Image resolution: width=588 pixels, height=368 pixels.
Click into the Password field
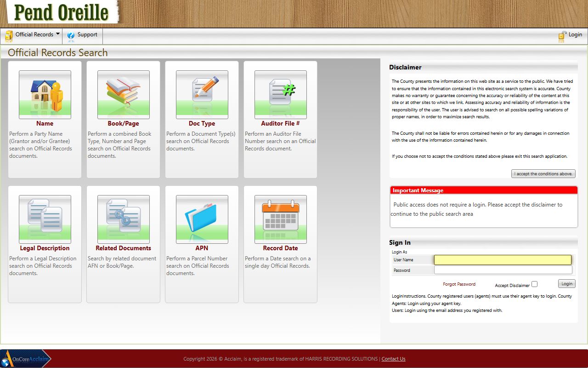click(x=503, y=270)
